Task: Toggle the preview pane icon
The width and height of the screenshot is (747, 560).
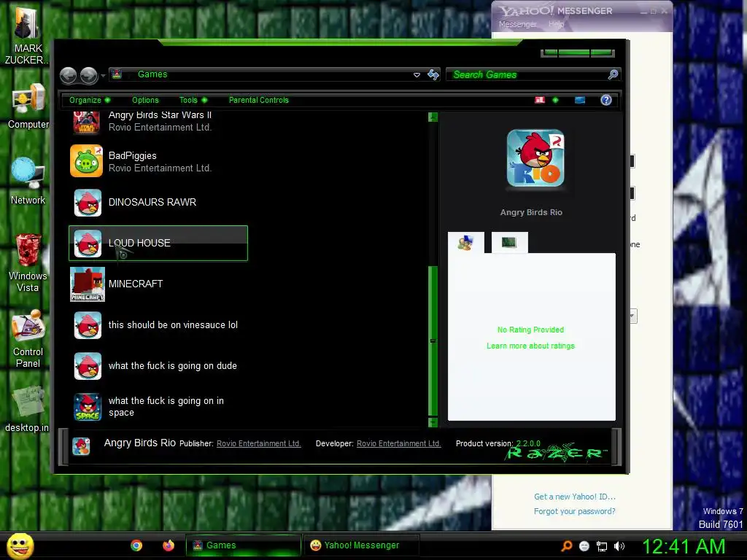Action: pyautogui.click(x=580, y=100)
